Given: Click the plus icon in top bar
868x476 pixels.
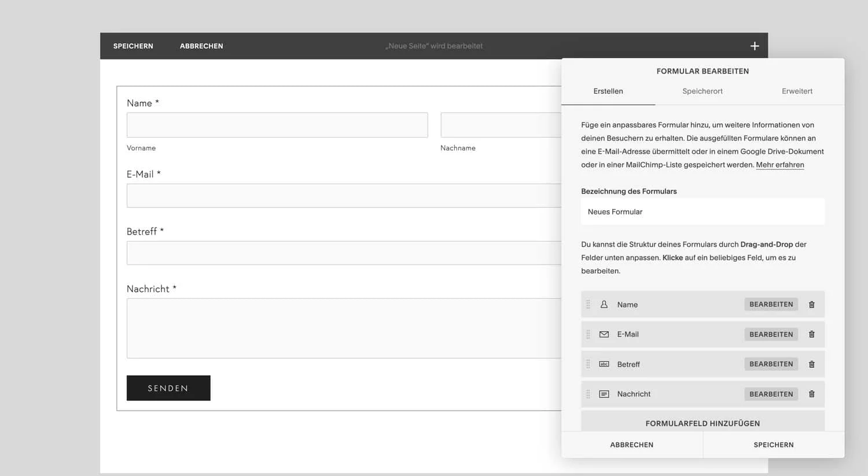Looking at the screenshot, I should coord(755,46).
